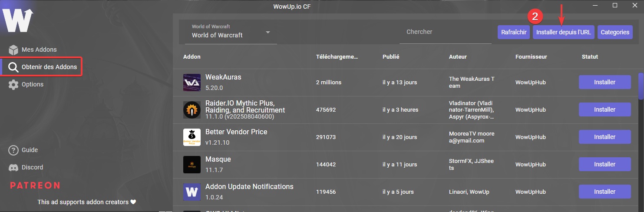The image size is (644, 212).
Task: Click the addon list vertical scrollbar
Action: point(641,86)
